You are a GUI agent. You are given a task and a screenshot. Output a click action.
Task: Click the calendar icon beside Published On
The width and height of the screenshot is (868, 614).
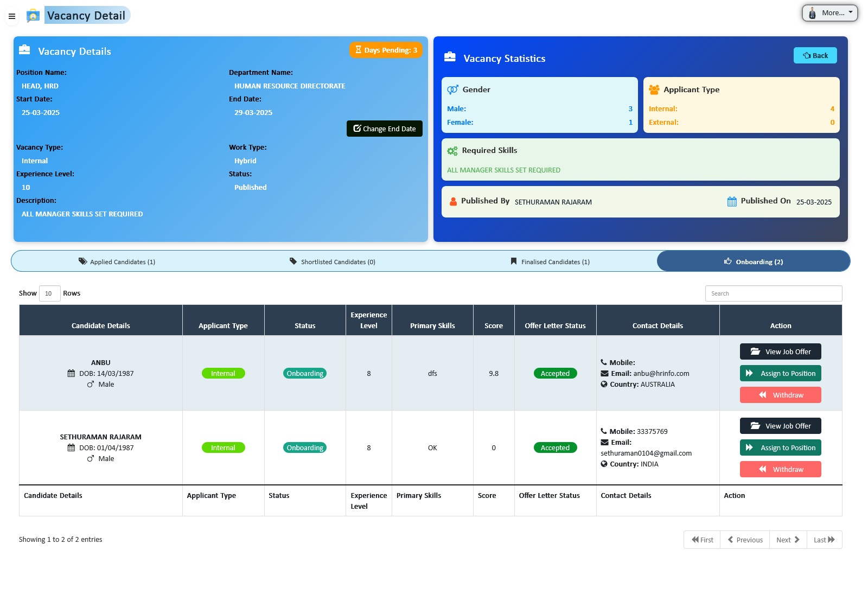pyautogui.click(x=731, y=201)
